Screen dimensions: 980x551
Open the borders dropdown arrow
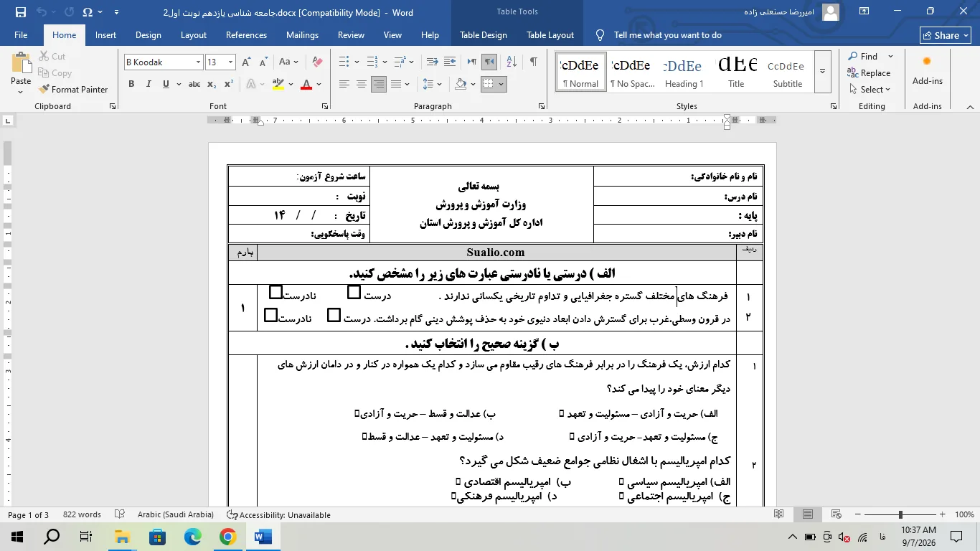point(501,84)
